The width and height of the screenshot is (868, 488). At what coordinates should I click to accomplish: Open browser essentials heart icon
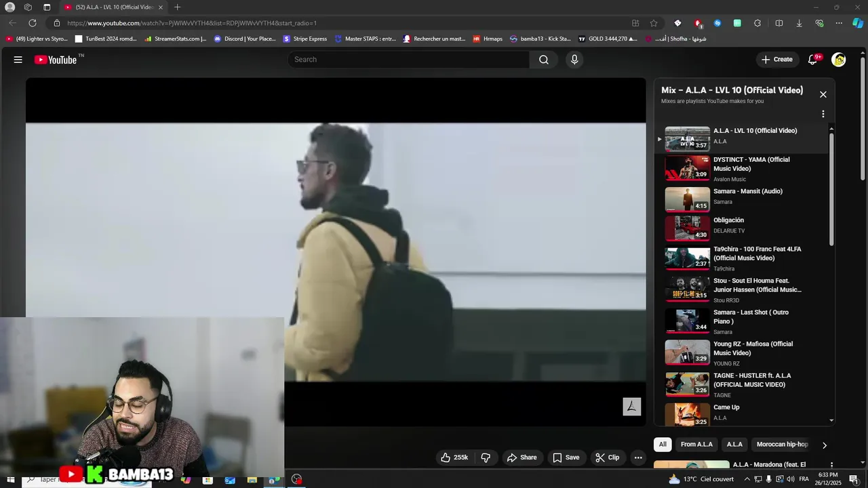(819, 23)
